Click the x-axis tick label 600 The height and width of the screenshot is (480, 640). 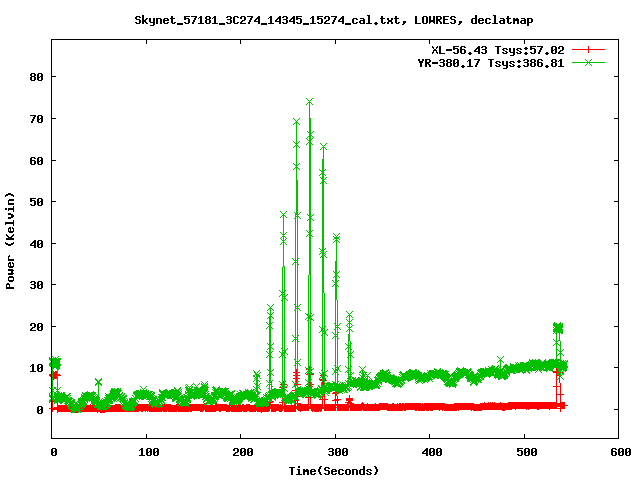click(x=621, y=452)
